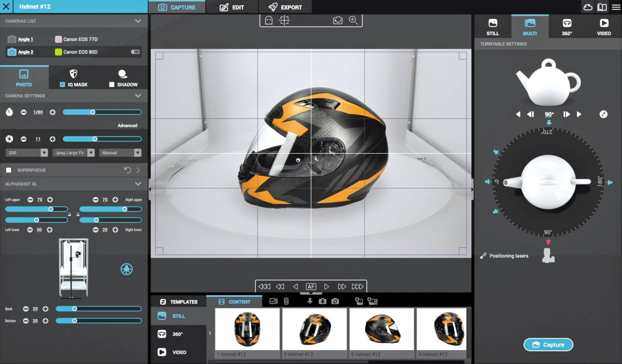The width and height of the screenshot is (622, 364).
Task: Click the Positioning lasers icon
Action: coord(483,256)
